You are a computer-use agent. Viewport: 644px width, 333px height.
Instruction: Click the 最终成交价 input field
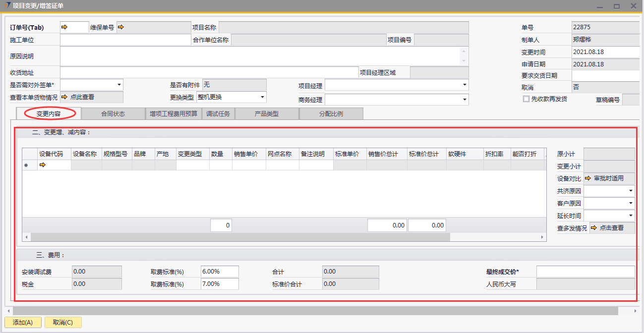point(585,272)
